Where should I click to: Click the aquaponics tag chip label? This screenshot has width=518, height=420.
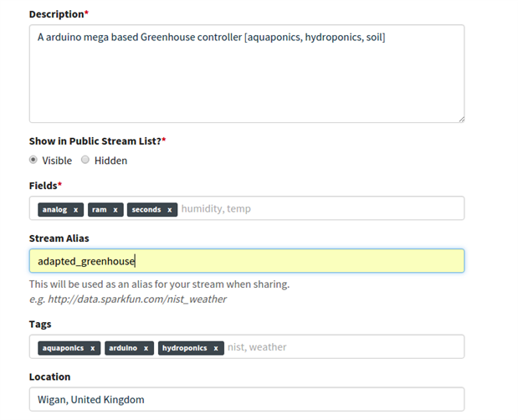(63, 348)
